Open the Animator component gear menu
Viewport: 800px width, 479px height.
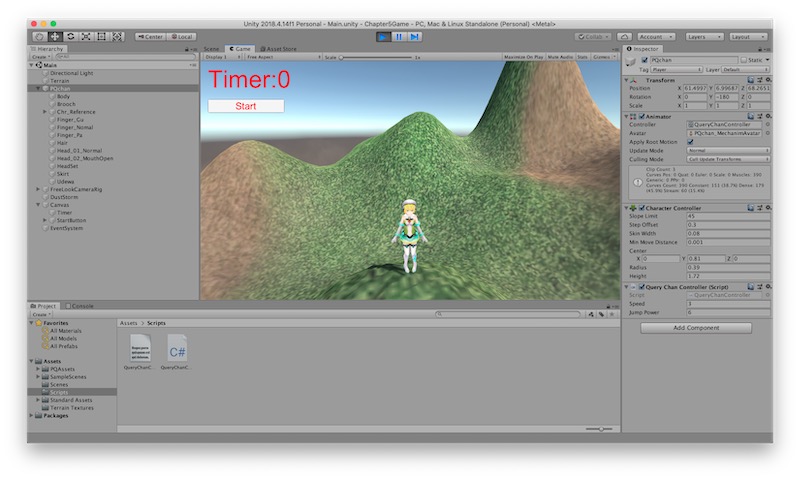coord(768,116)
